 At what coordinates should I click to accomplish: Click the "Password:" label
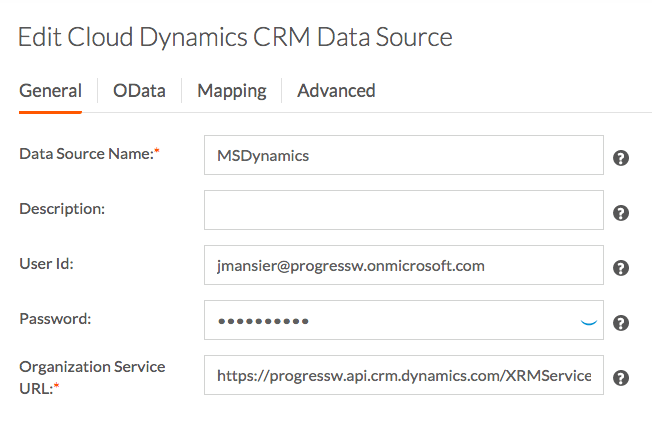[53, 318]
